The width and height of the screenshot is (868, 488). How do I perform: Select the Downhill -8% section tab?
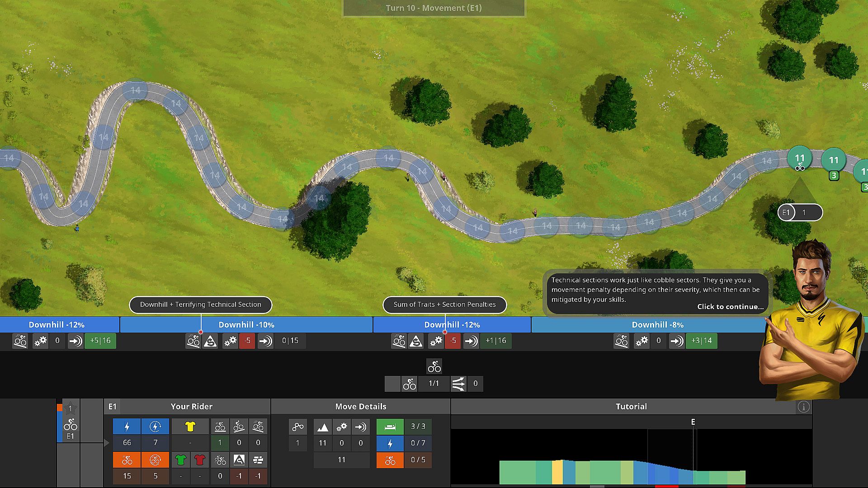tap(657, 325)
